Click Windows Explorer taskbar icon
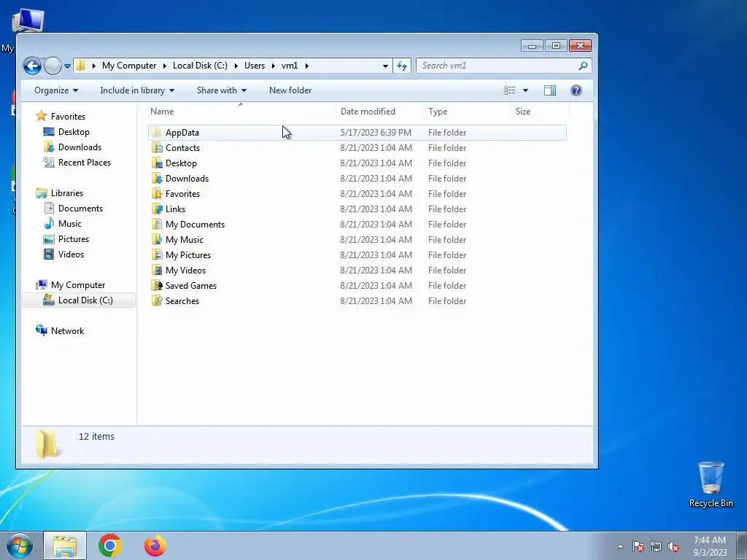 (x=65, y=545)
